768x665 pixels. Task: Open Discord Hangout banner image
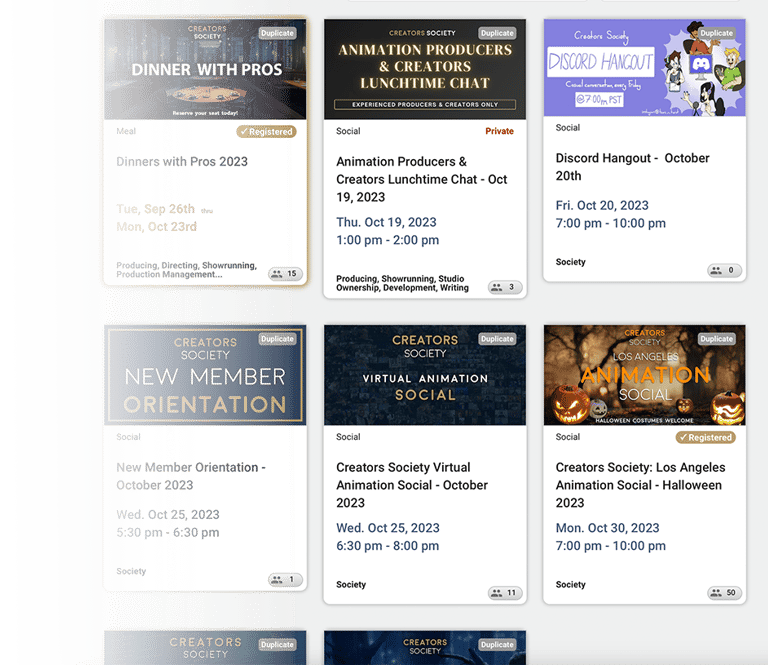coord(645,68)
